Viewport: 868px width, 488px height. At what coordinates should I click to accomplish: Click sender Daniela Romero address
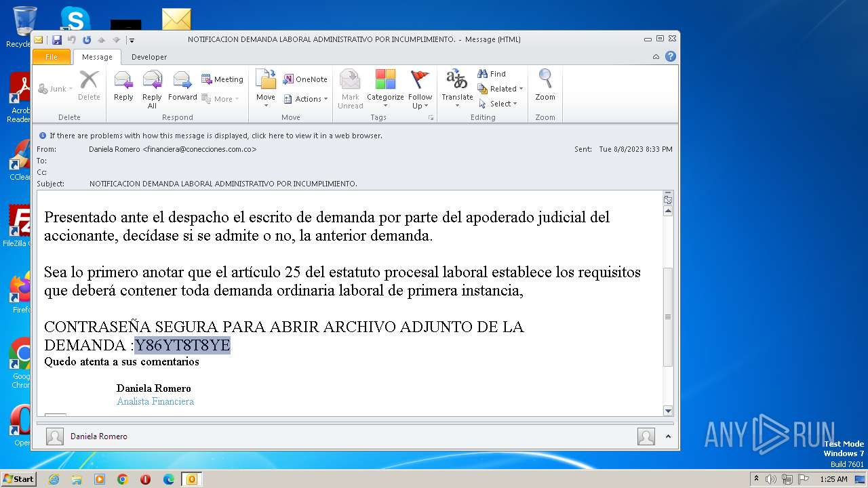pyautogui.click(x=173, y=149)
